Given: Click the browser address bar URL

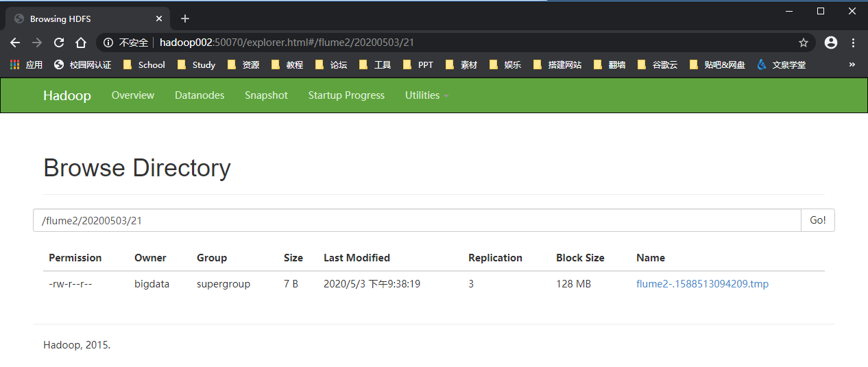Looking at the screenshot, I should pos(287,43).
